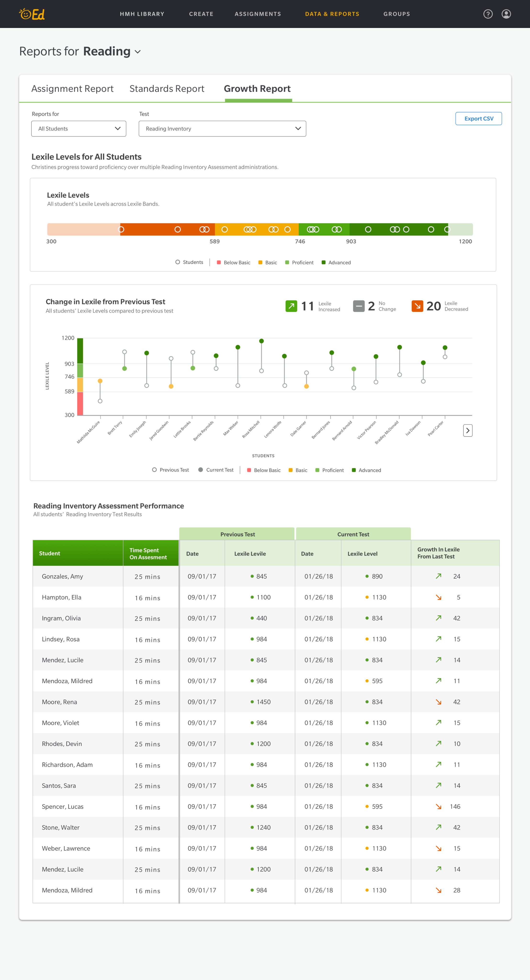Switch to the Assignment Report tab
This screenshot has width=530, height=980.
click(72, 89)
